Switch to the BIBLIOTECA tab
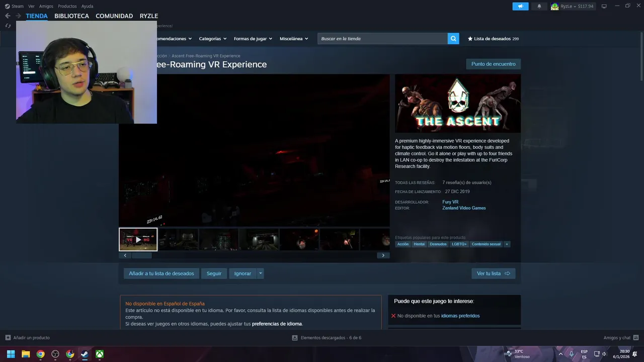Screen dimensions: 644x362 point(71,16)
